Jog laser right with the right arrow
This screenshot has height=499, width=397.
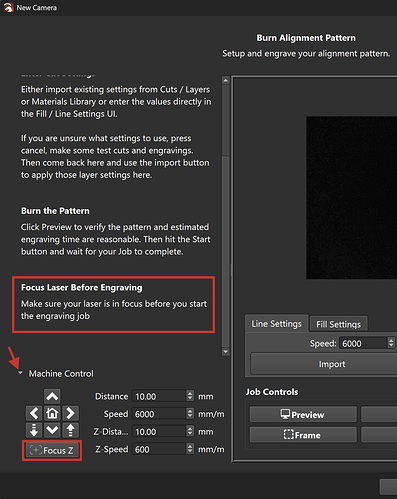coord(70,413)
